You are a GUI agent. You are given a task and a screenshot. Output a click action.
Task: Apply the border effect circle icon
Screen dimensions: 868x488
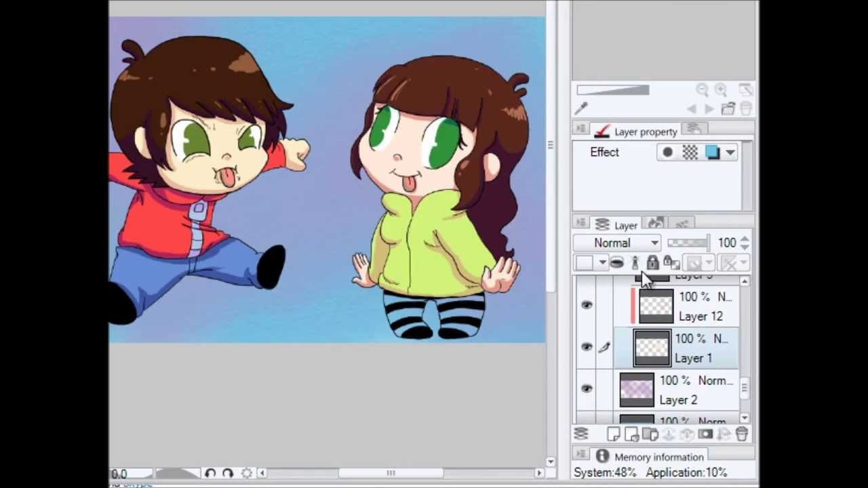(667, 152)
